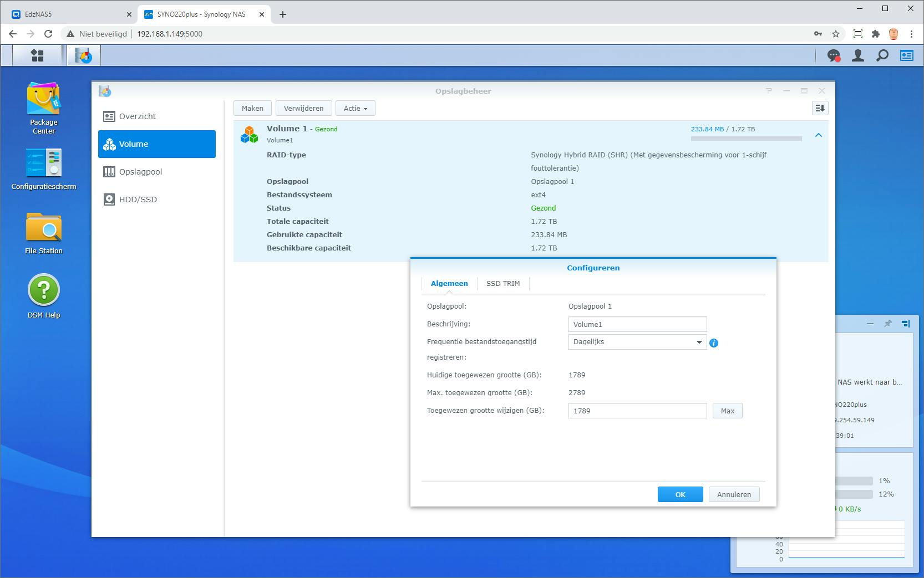Select Volume in the sidebar
Screen dimensions: 924x578
point(157,144)
